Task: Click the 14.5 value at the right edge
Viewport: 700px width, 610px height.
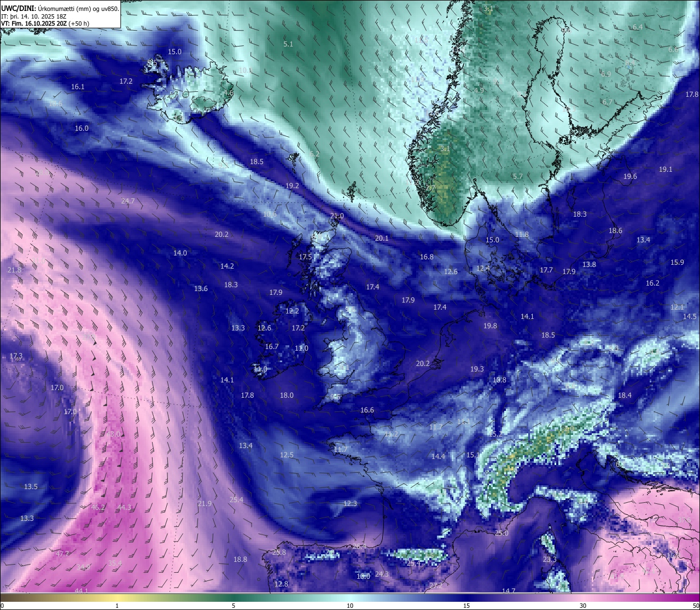Action: (690, 316)
